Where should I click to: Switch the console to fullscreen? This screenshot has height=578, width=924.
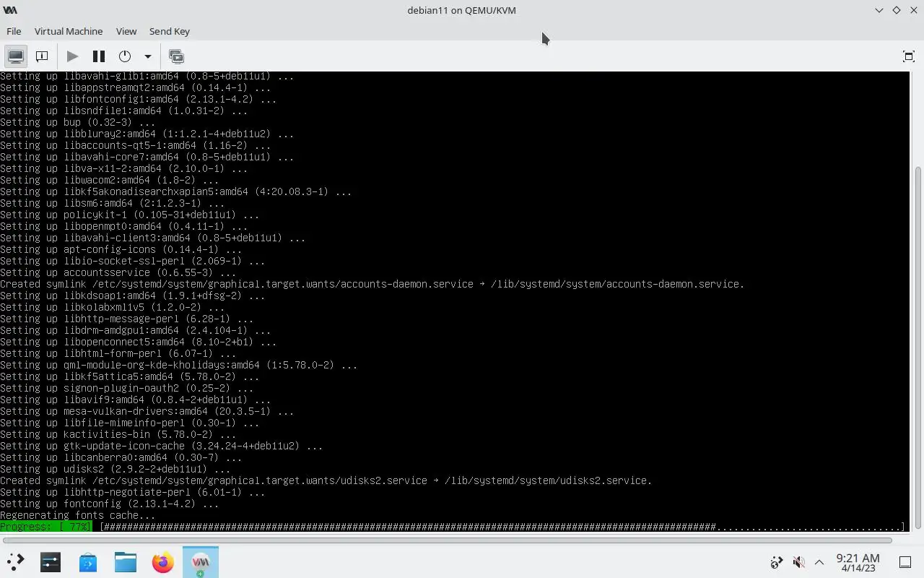click(909, 56)
